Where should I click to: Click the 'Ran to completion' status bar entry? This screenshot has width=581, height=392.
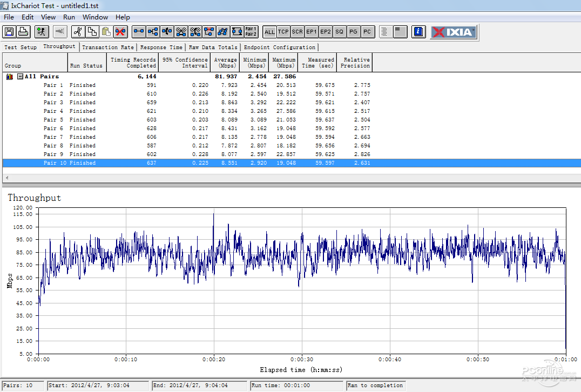pyautogui.click(x=376, y=386)
